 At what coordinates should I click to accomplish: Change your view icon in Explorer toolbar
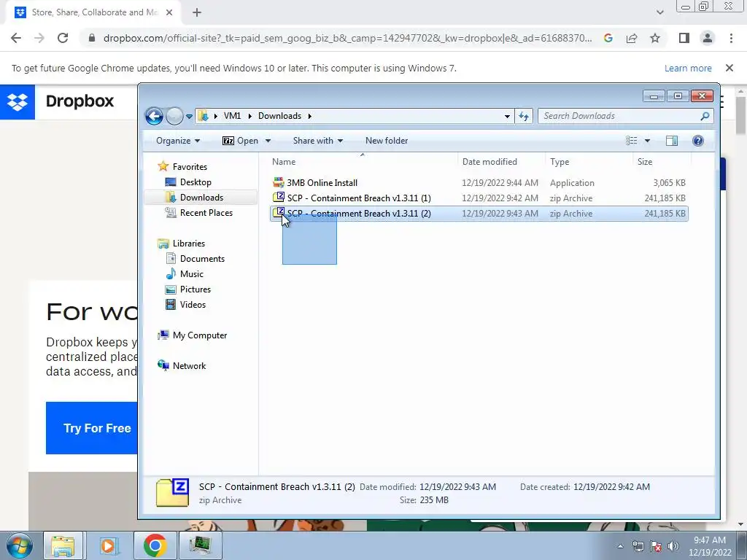point(631,141)
